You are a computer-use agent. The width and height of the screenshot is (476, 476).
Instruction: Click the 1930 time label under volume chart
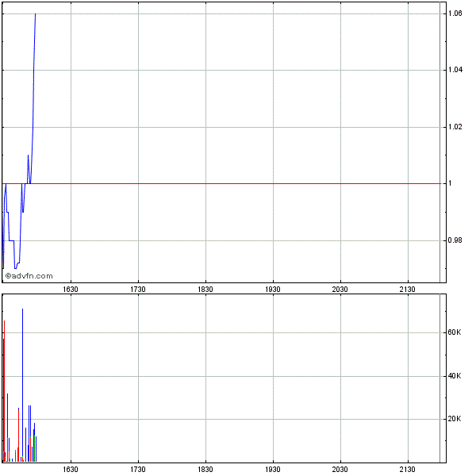tap(273, 470)
